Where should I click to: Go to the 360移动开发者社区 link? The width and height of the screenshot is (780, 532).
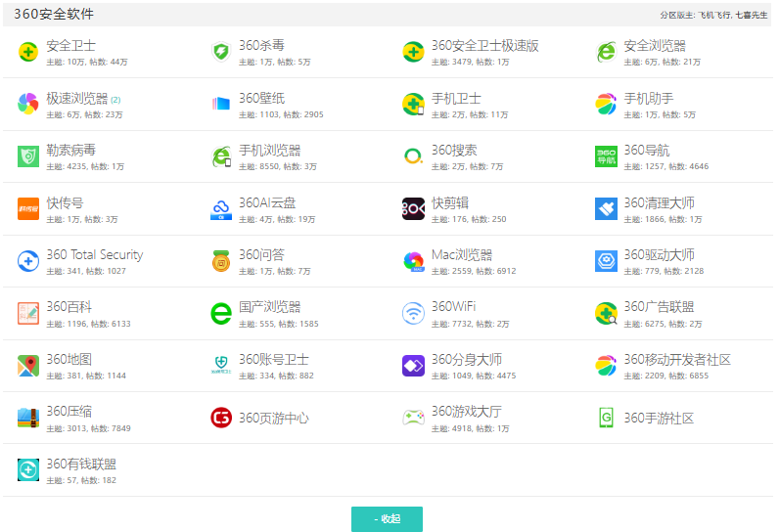point(677,360)
